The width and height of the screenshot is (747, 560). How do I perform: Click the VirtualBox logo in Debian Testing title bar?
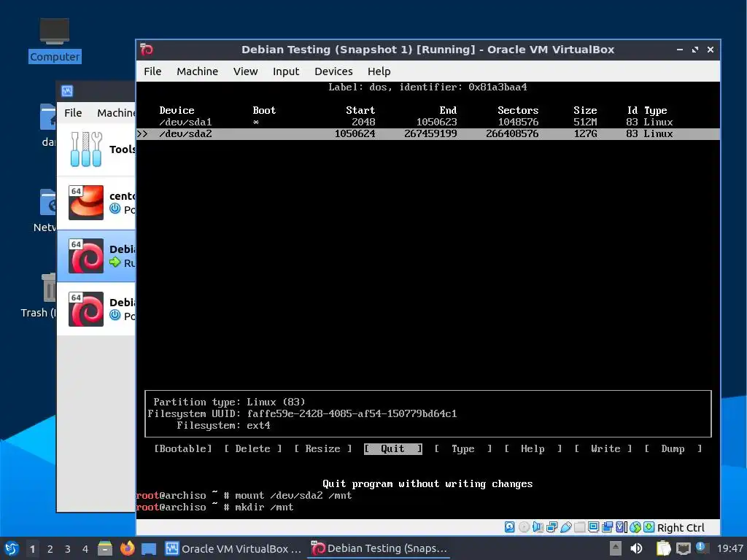(147, 50)
